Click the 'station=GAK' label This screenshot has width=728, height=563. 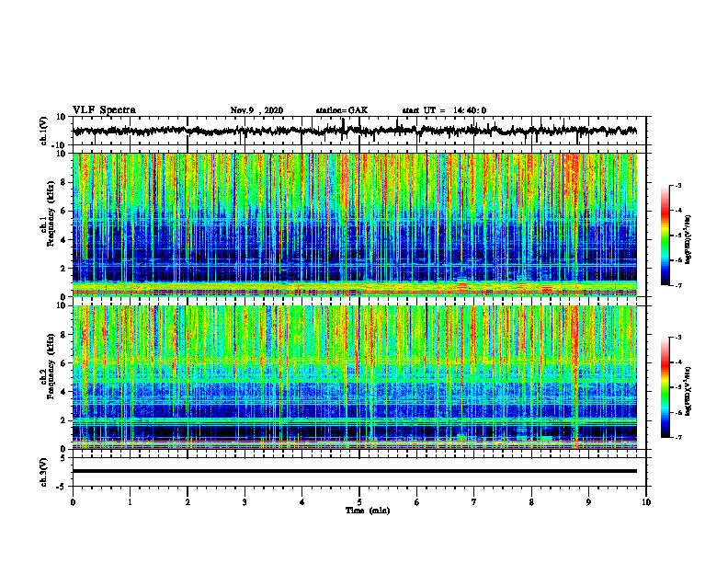342,110
